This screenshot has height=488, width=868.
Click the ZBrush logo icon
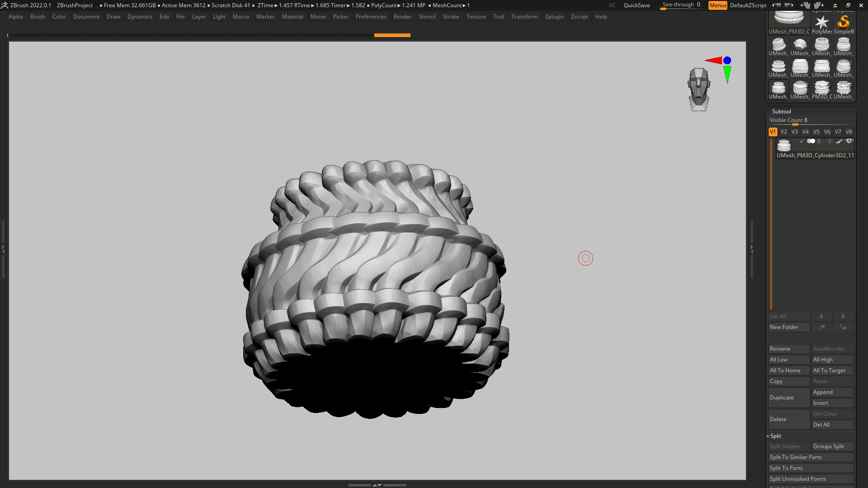(x=4, y=5)
